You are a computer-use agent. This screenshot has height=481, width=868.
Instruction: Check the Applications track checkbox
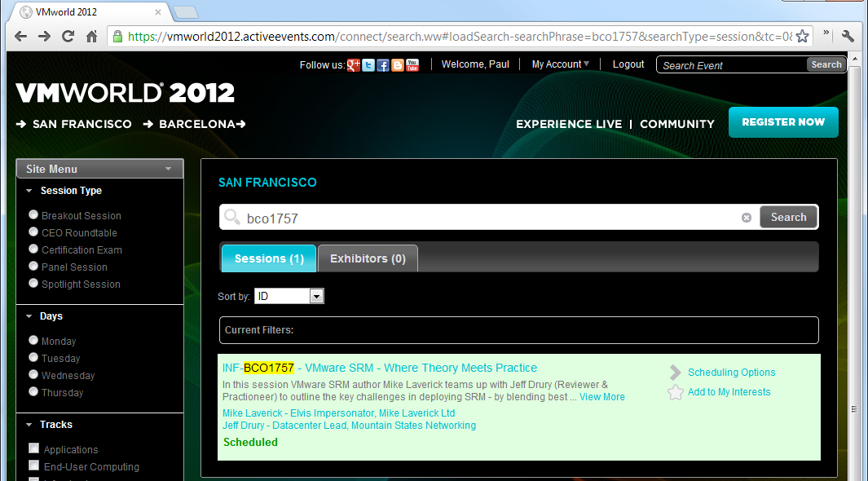click(x=33, y=448)
